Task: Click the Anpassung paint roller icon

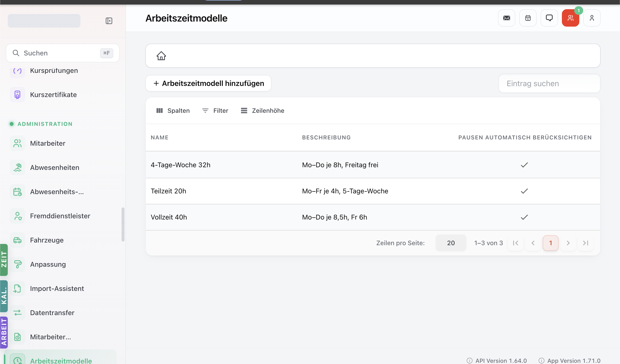Action: pos(17,264)
